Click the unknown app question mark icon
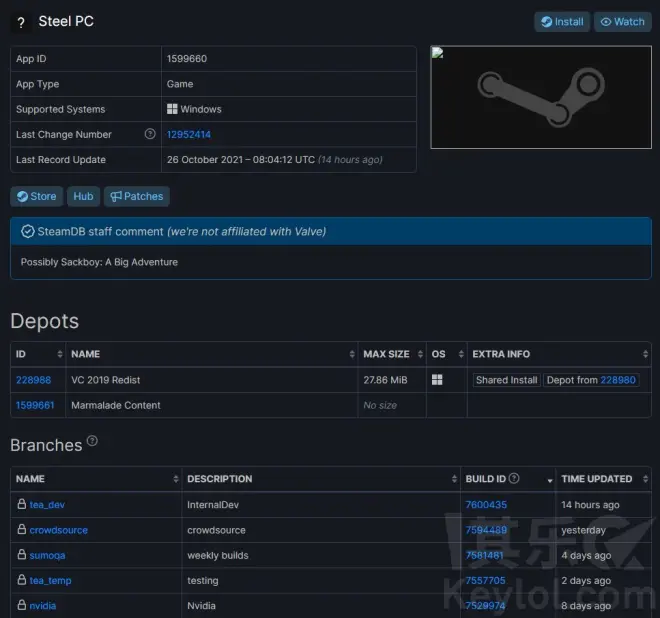 (x=21, y=23)
